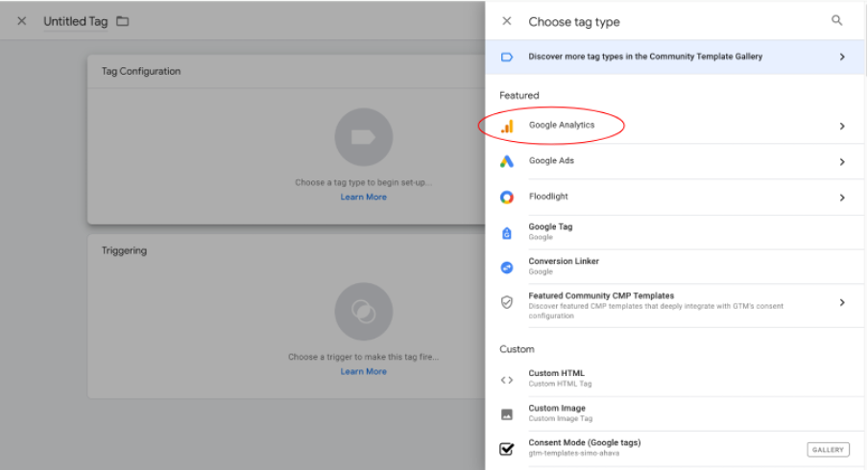
Task: Click the Tag Configuration placeholder circle icon
Action: click(x=364, y=137)
